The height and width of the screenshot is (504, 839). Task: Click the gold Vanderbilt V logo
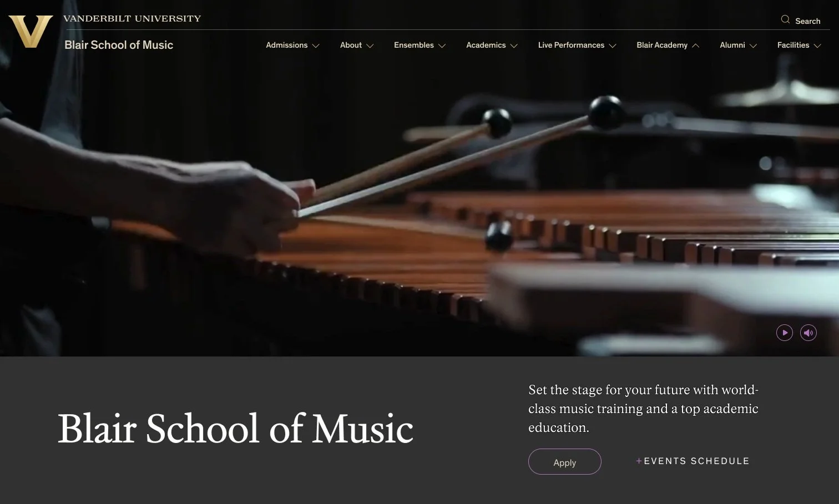coord(31,31)
